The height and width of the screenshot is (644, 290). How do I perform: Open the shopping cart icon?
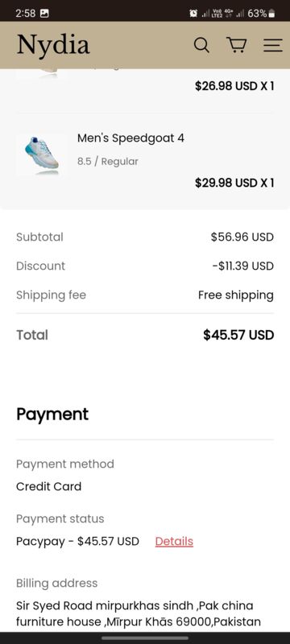coord(236,45)
